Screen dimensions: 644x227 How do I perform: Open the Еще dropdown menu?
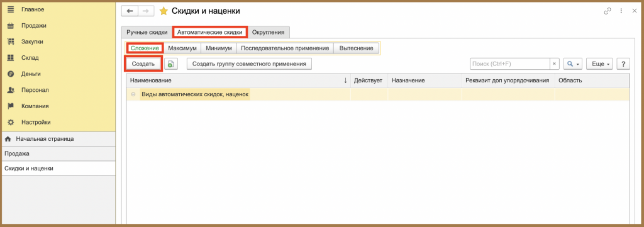(599, 64)
